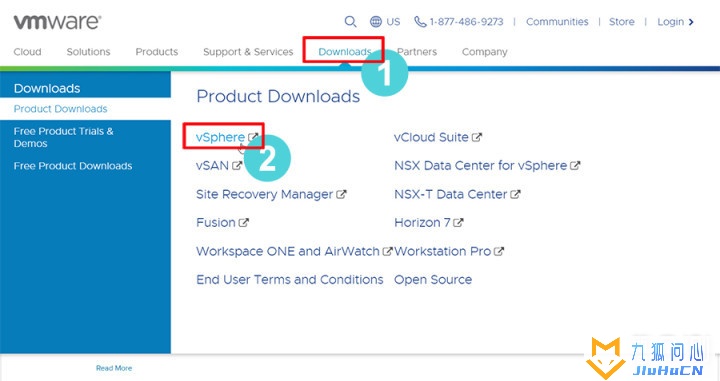Open the Store link

(x=622, y=22)
